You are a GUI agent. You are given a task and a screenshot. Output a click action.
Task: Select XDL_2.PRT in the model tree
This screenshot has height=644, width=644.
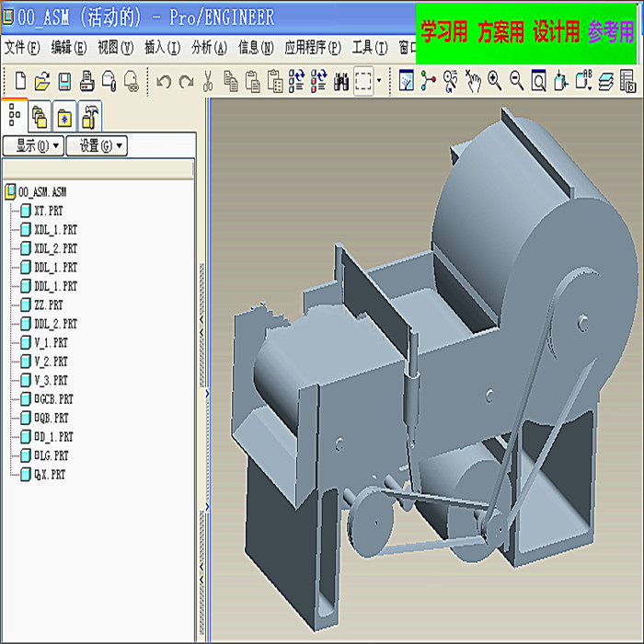49,248
